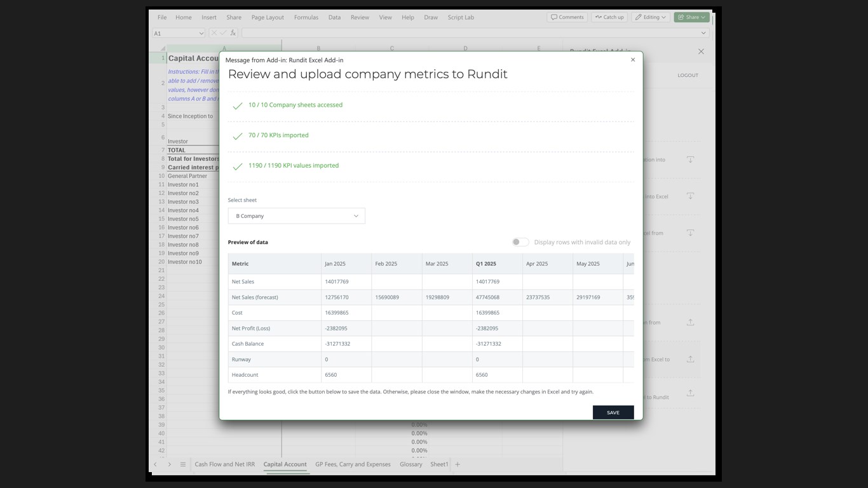The height and width of the screenshot is (488, 868).
Task: Click the Net Profit (Loss) row label
Action: (x=251, y=329)
